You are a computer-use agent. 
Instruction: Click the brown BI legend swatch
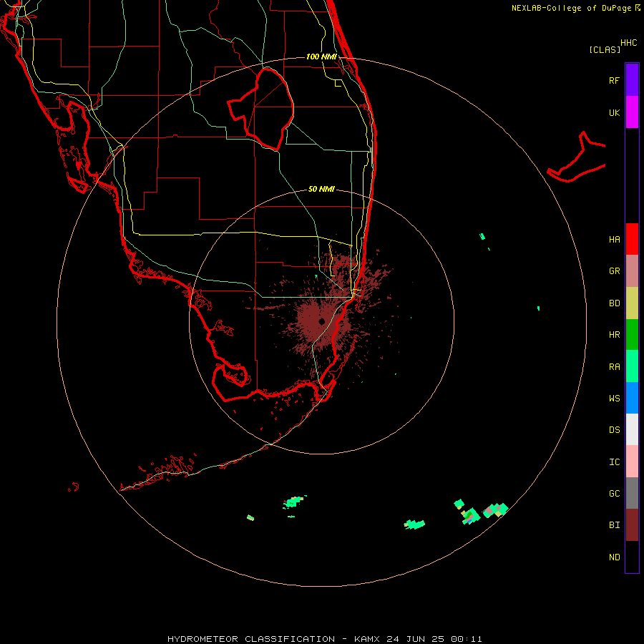pos(632,525)
